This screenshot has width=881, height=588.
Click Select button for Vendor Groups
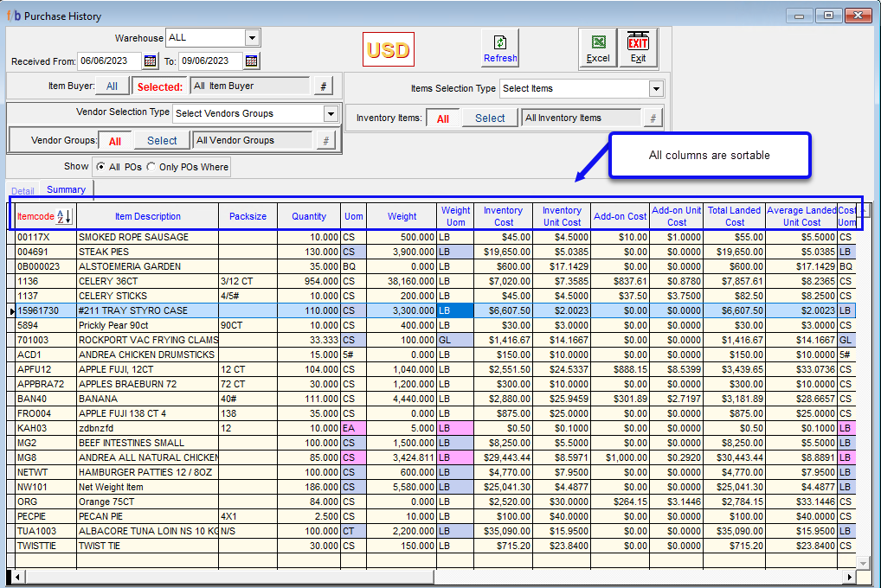(162, 141)
